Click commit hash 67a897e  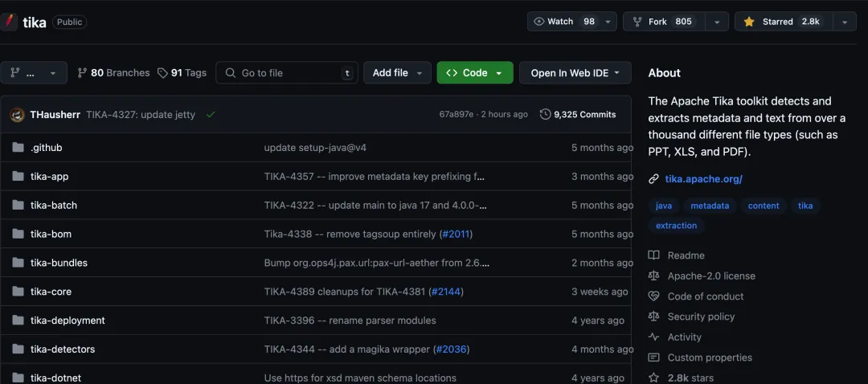click(x=457, y=115)
